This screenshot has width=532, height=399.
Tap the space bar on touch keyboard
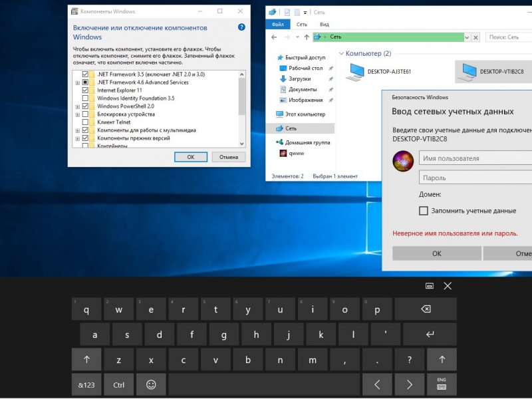[264, 385]
